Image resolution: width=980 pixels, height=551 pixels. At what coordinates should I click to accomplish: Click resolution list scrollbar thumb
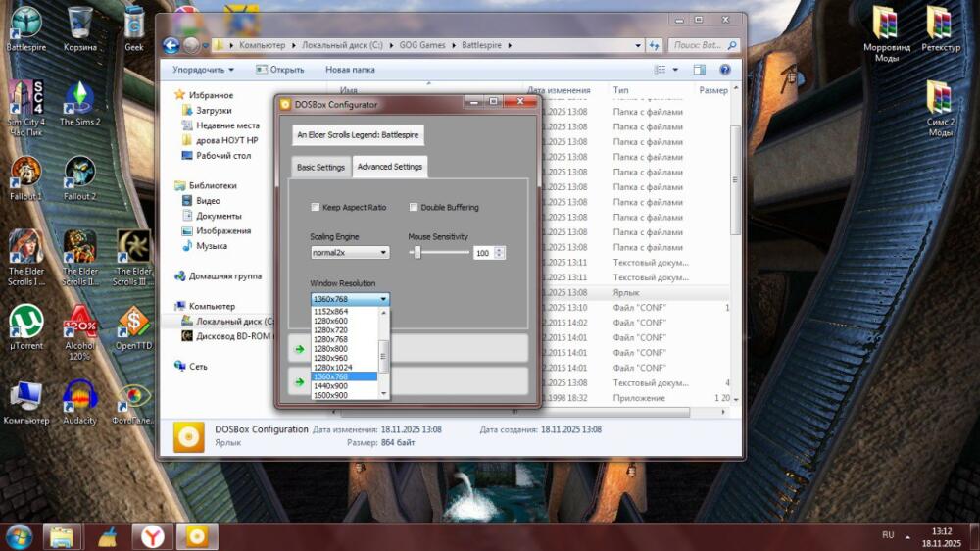(383, 357)
